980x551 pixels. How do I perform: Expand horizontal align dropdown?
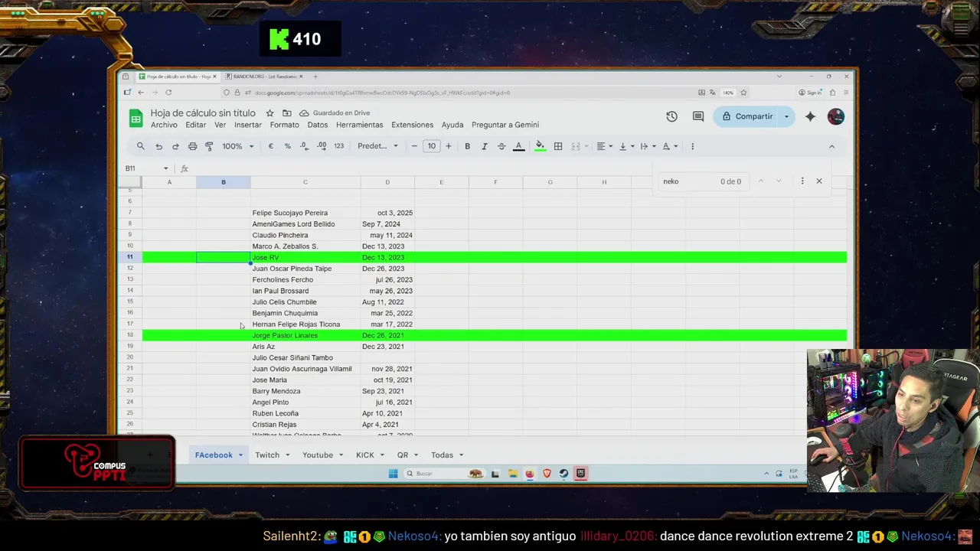pos(610,146)
